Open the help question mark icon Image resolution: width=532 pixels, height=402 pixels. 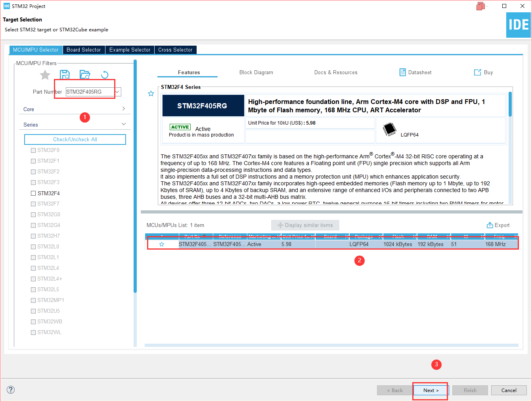[11, 390]
